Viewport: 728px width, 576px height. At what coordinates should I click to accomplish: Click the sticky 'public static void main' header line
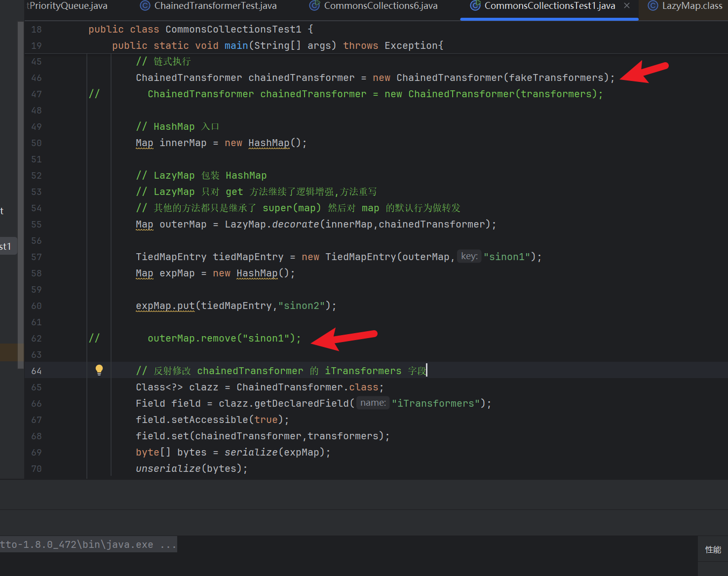(277, 45)
